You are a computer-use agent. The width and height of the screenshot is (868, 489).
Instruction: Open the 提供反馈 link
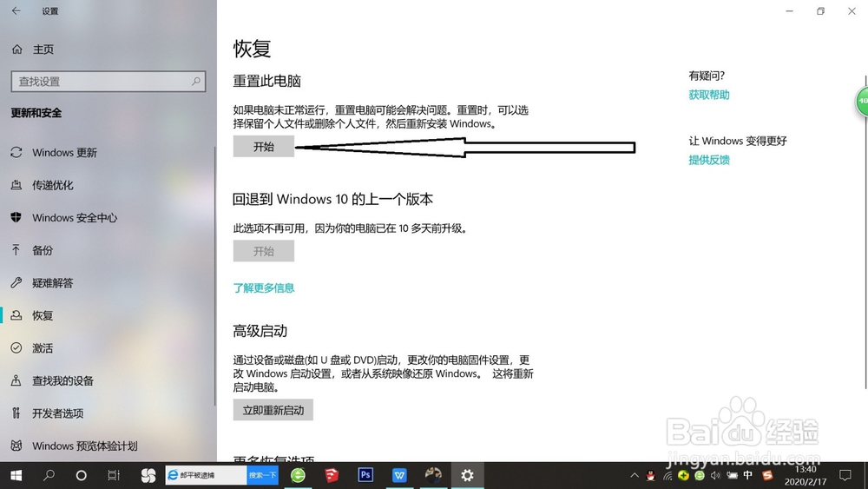tap(709, 160)
